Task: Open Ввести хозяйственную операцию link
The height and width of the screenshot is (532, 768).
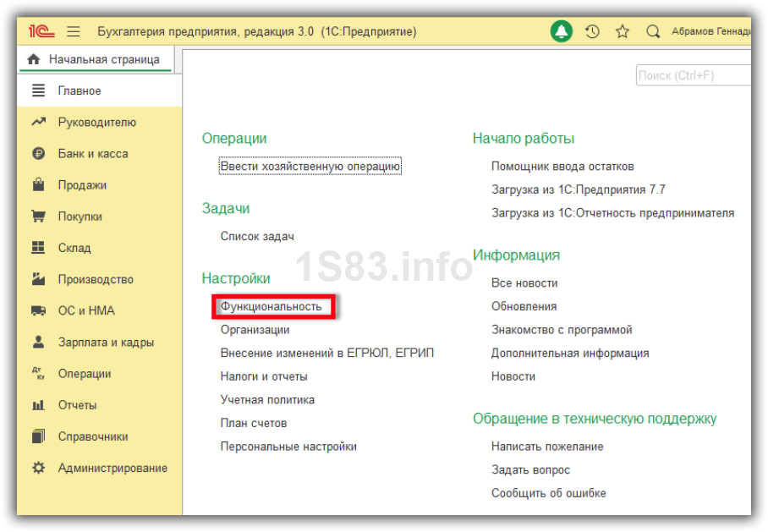Action: pyautogui.click(x=310, y=166)
